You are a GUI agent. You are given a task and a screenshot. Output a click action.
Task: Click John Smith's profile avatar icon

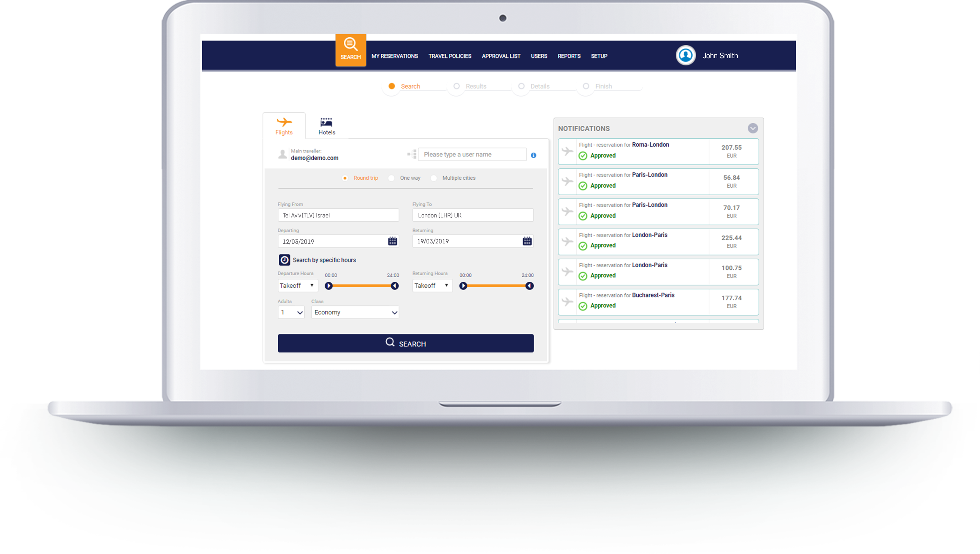[685, 55]
